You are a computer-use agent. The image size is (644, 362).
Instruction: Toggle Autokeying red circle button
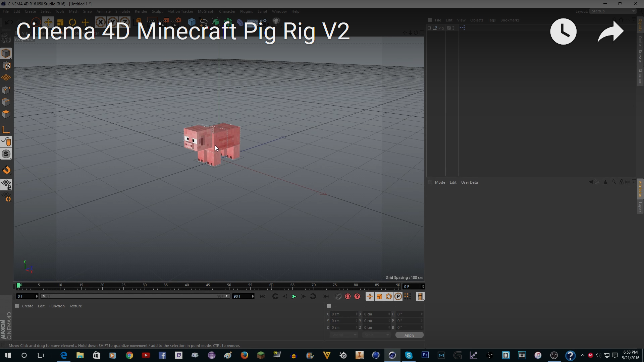point(348,296)
